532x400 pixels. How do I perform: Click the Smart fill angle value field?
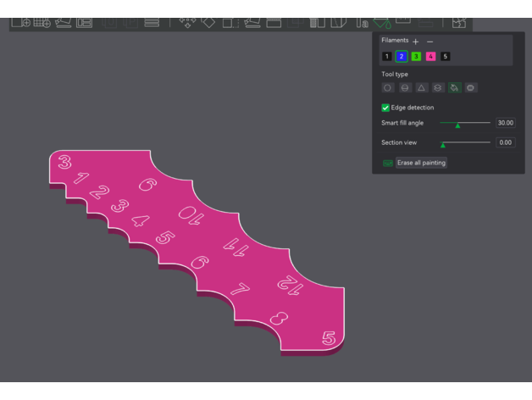(505, 123)
